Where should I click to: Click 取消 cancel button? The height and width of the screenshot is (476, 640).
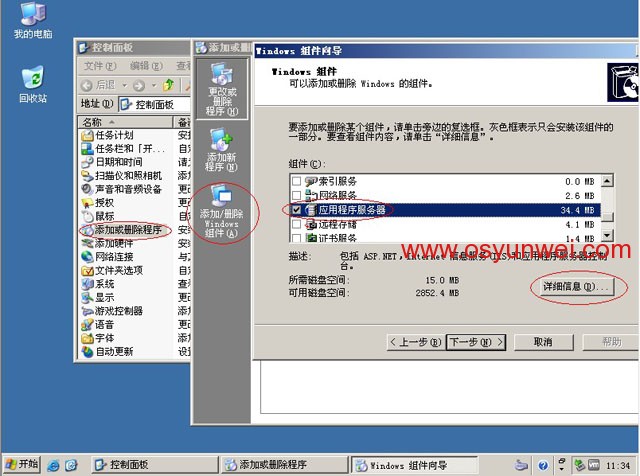[x=543, y=342]
